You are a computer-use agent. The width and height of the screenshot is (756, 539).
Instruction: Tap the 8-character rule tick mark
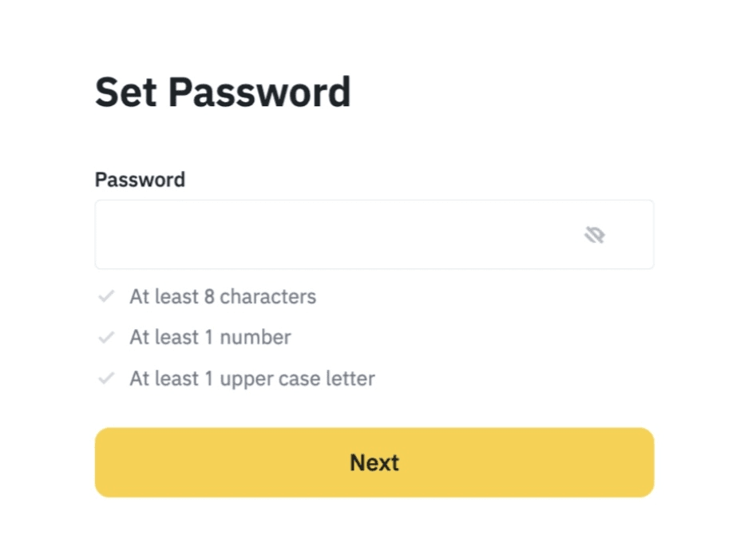tap(106, 297)
